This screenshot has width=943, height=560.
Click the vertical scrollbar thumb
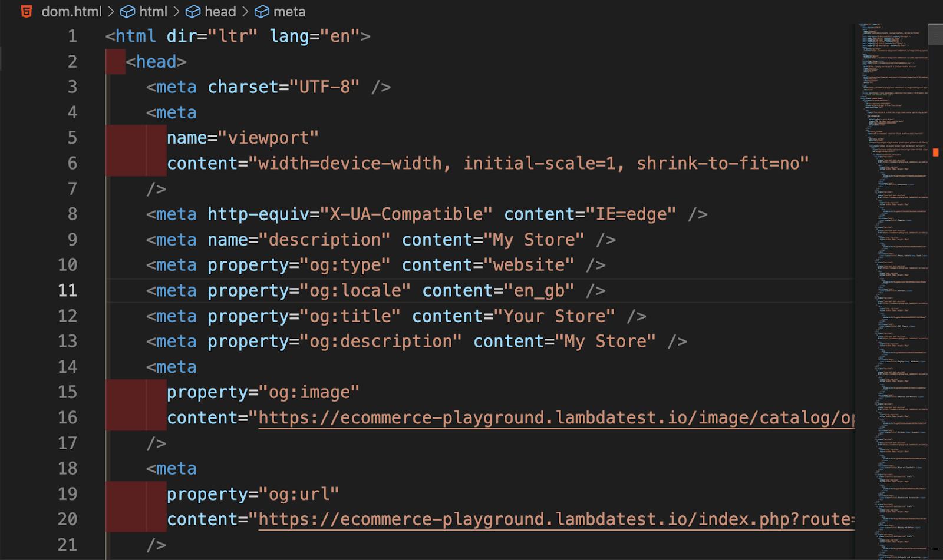point(935,34)
